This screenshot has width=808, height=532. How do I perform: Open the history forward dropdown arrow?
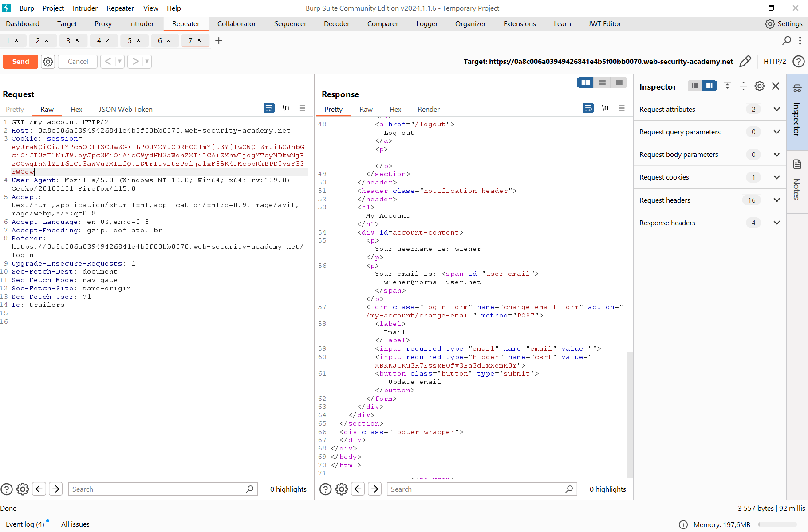147,62
